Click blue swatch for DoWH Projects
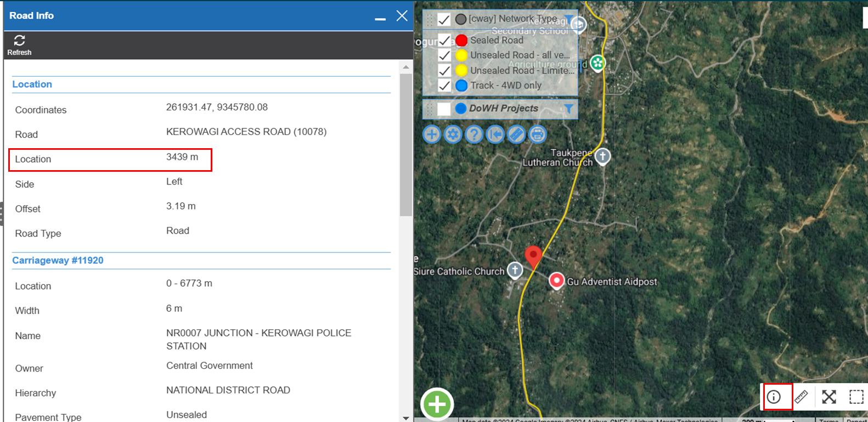 (461, 109)
